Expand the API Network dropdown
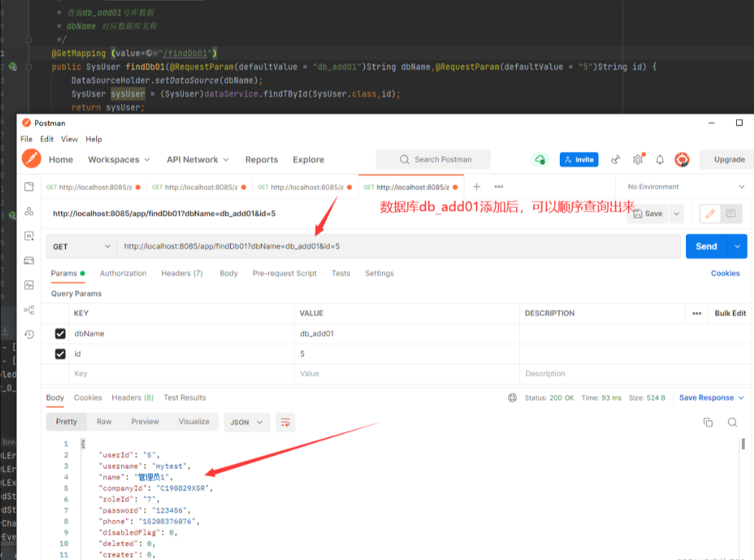 coord(198,160)
